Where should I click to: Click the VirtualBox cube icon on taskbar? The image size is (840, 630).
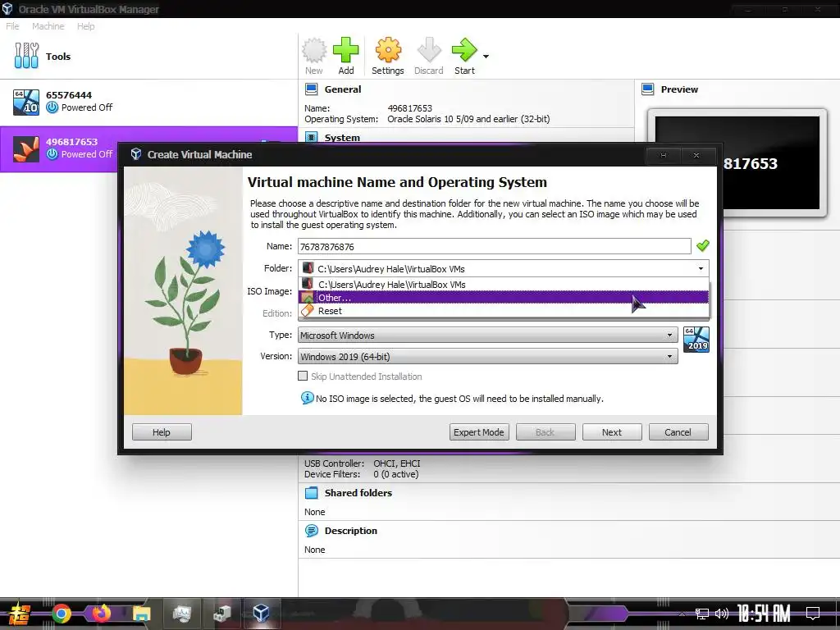tap(262, 613)
